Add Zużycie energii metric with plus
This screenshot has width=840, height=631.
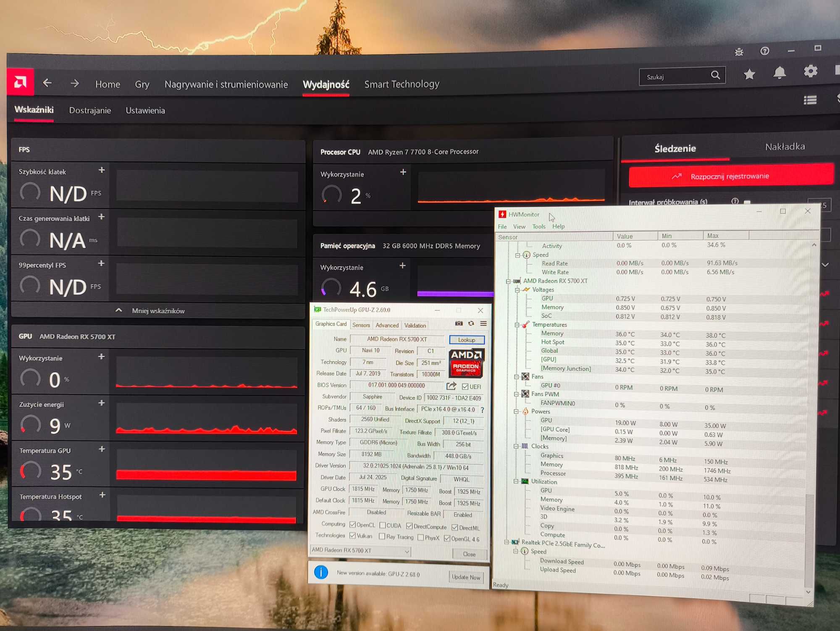tap(102, 403)
